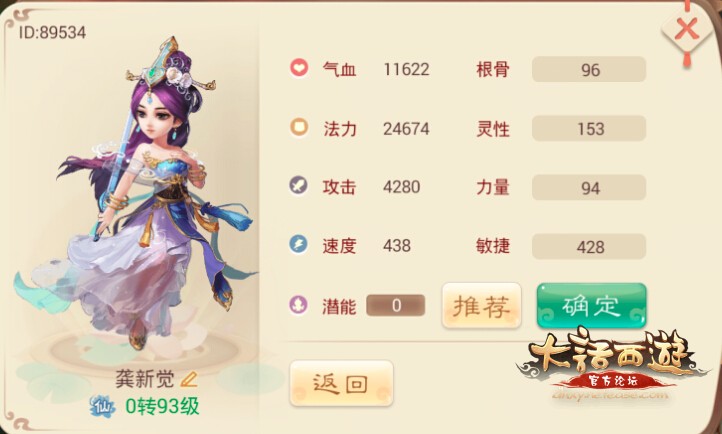The image size is (722, 434).
Task: Click the red heart 气血 icon
Action: pyautogui.click(x=299, y=69)
